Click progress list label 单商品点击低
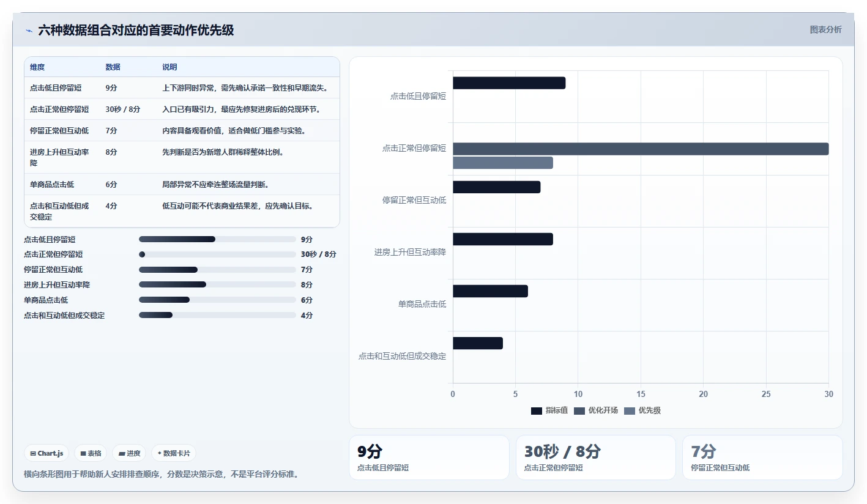 (x=46, y=300)
